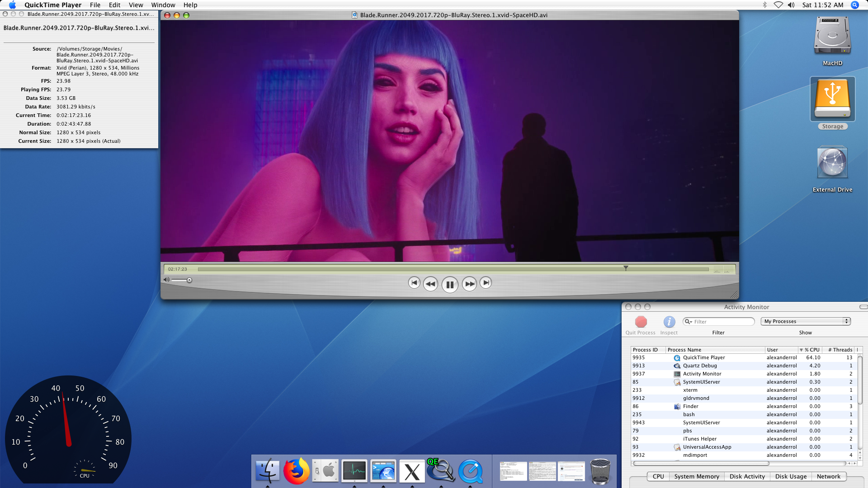Image resolution: width=868 pixels, height=488 pixels.
Task: Switch to the Network tab
Action: coord(829,476)
